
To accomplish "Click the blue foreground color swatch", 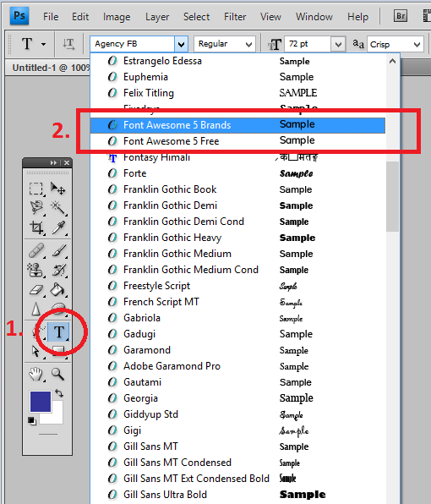I will click(x=41, y=402).
